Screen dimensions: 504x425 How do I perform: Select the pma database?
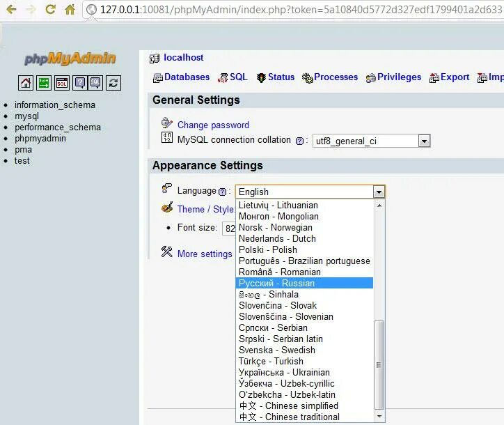[23, 150]
